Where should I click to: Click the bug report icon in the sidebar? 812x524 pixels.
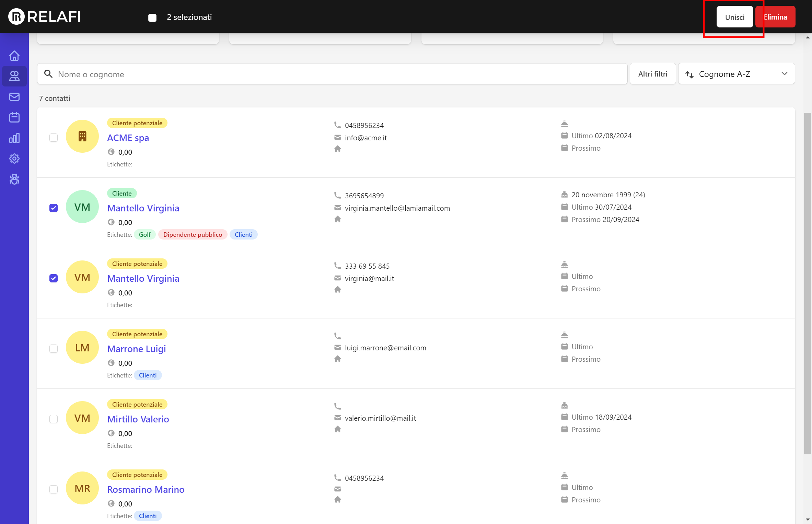(x=14, y=179)
